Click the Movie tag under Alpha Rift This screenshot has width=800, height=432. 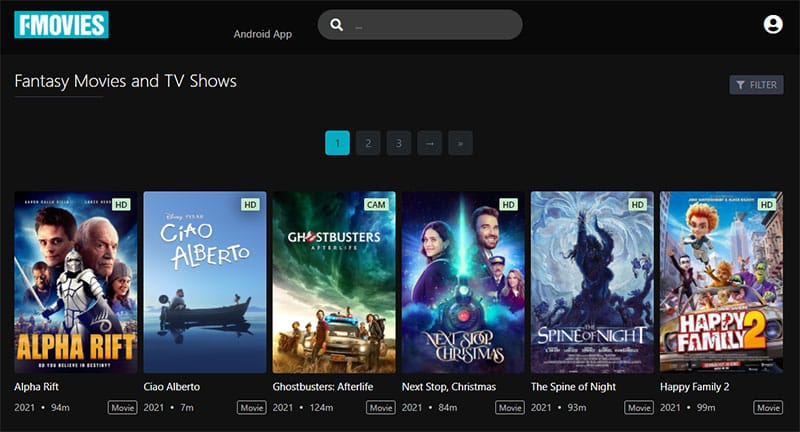pos(122,408)
